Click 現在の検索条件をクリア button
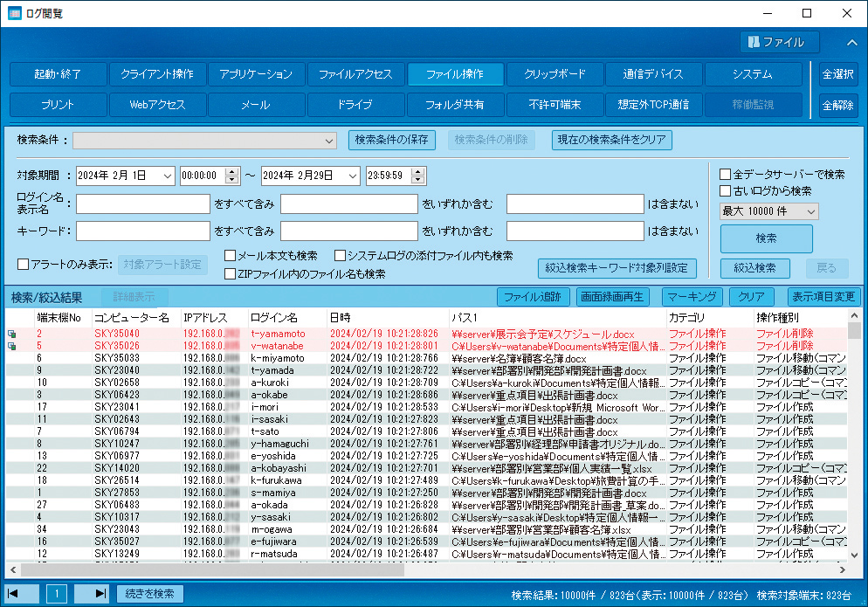868x607 pixels. [x=611, y=140]
